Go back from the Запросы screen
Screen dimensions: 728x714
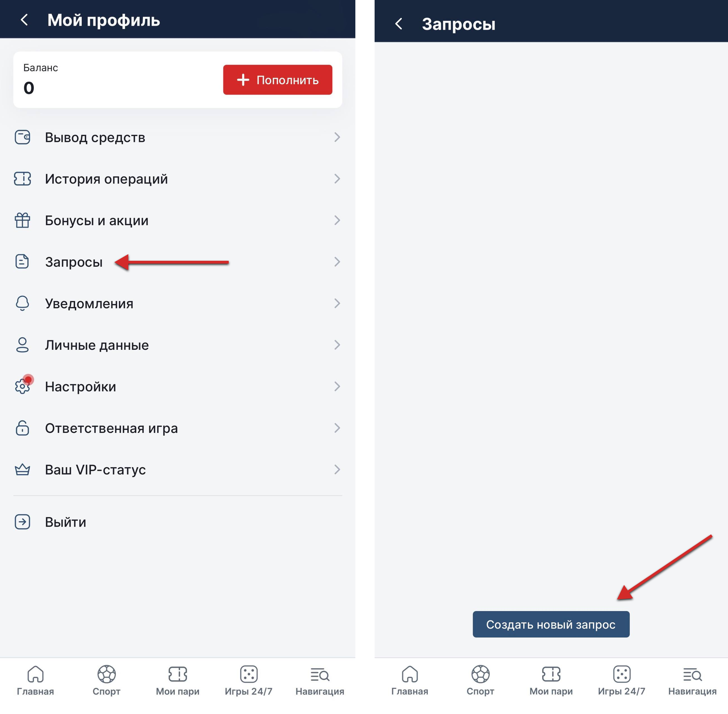(x=399, y=24)
